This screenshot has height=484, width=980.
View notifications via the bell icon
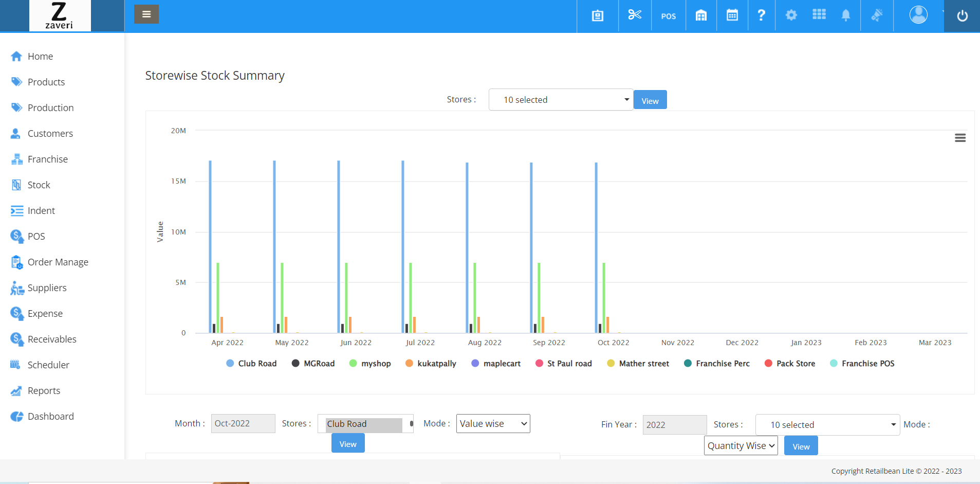846,15
